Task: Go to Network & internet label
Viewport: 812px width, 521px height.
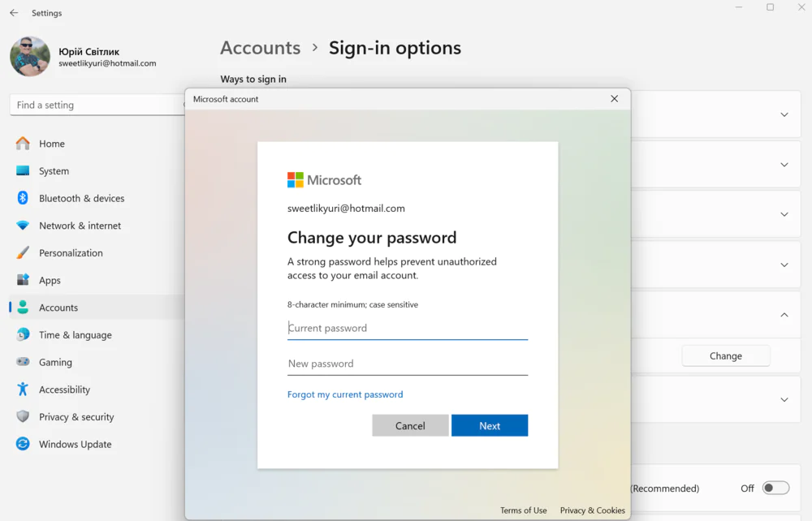Action: click(x=80, y=226)
